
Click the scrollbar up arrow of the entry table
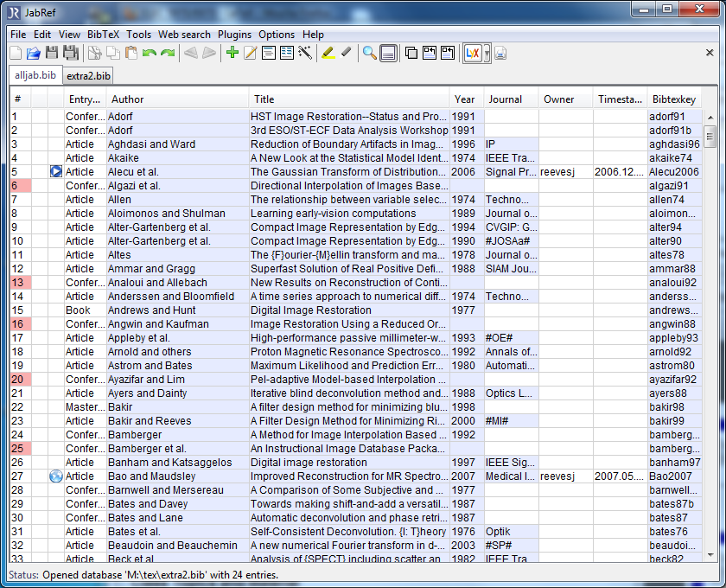point(710,118)
